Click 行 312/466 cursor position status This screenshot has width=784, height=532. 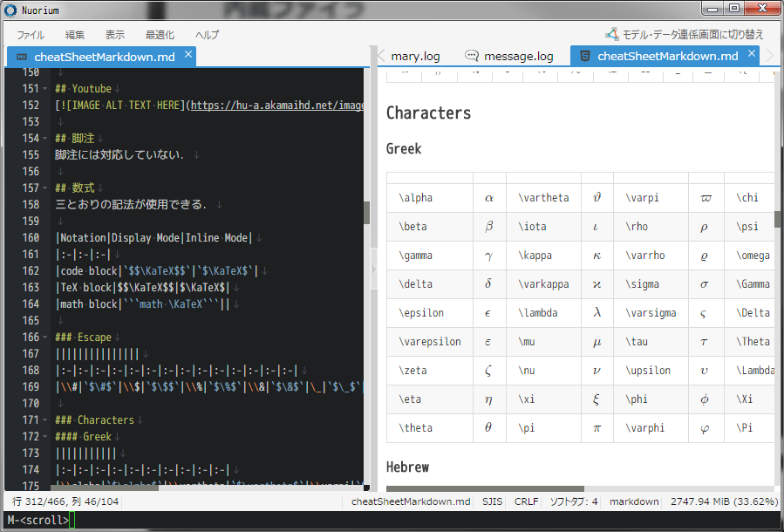(x=65, y=501)
